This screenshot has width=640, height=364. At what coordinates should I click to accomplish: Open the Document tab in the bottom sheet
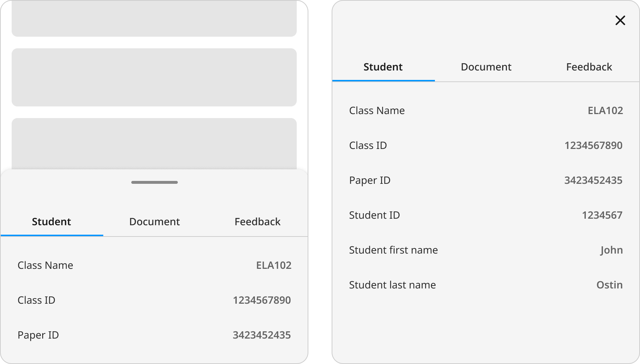[x=155, y=222]
